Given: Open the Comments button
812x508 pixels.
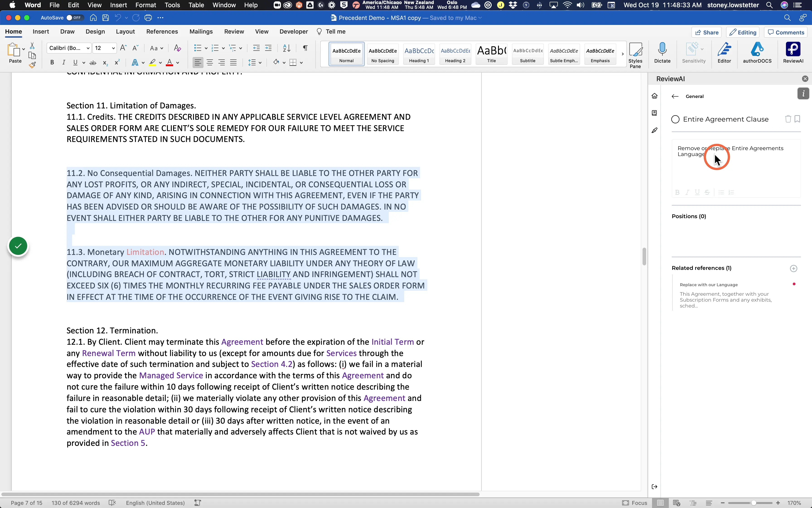Looking at the screenshot, I should [x=786, y=32].
